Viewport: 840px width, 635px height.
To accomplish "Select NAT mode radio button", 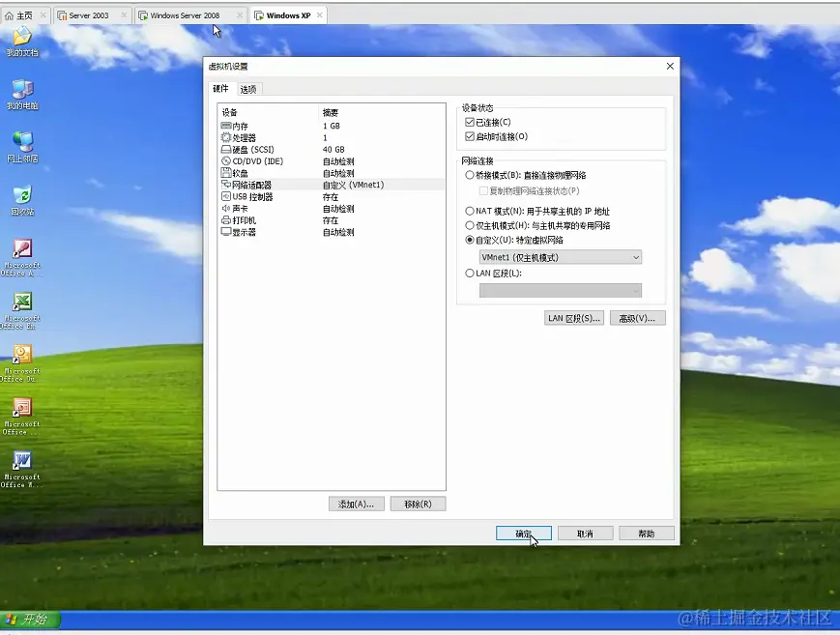I will point(470,211).
